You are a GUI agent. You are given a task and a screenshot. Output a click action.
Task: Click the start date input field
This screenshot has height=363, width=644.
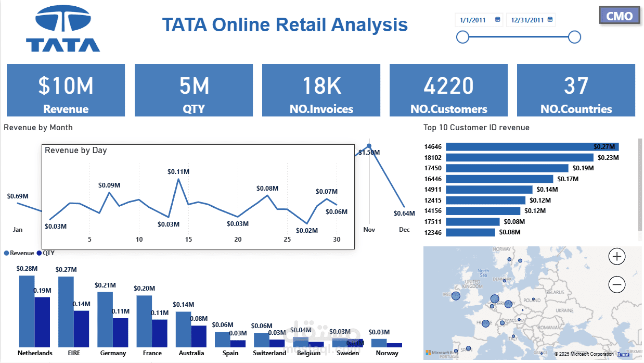click(x=479, y=20)
